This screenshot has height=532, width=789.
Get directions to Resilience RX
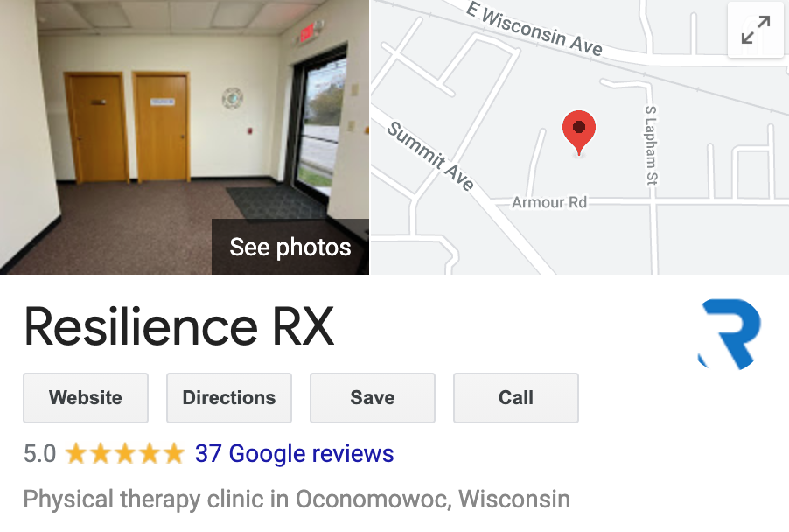[x=229, y=397]
